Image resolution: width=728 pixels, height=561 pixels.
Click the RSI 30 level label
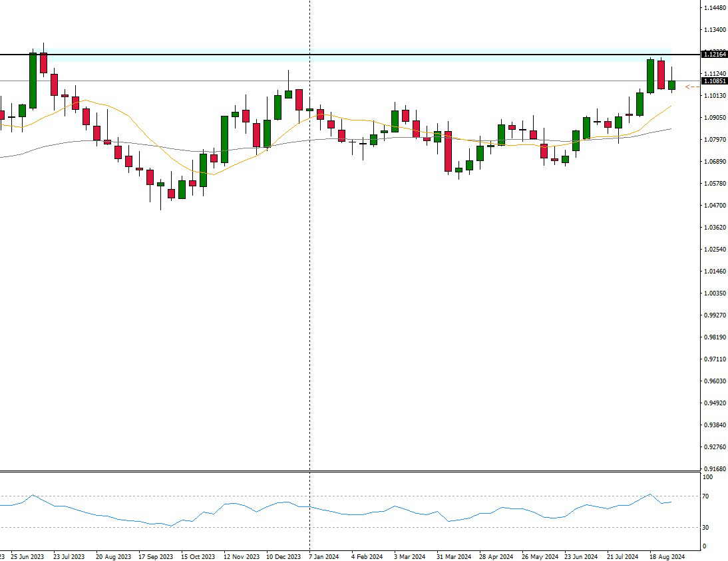[x=706, y=528]
